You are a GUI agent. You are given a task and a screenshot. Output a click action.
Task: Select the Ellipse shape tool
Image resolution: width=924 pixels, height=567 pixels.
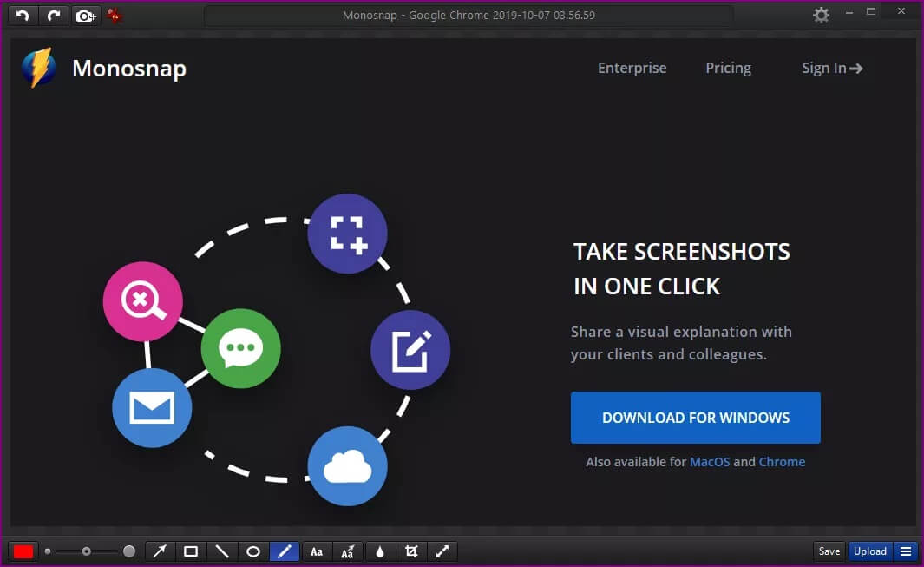tap(253, 551)
